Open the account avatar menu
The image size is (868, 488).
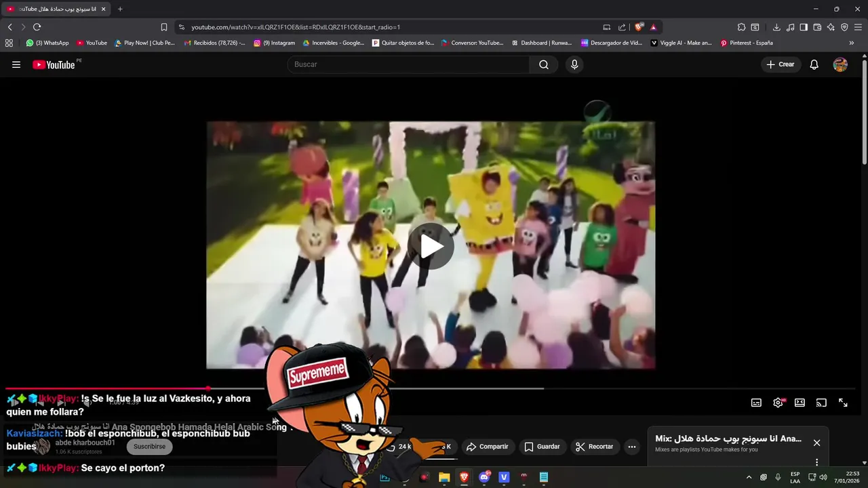[840, 64]
